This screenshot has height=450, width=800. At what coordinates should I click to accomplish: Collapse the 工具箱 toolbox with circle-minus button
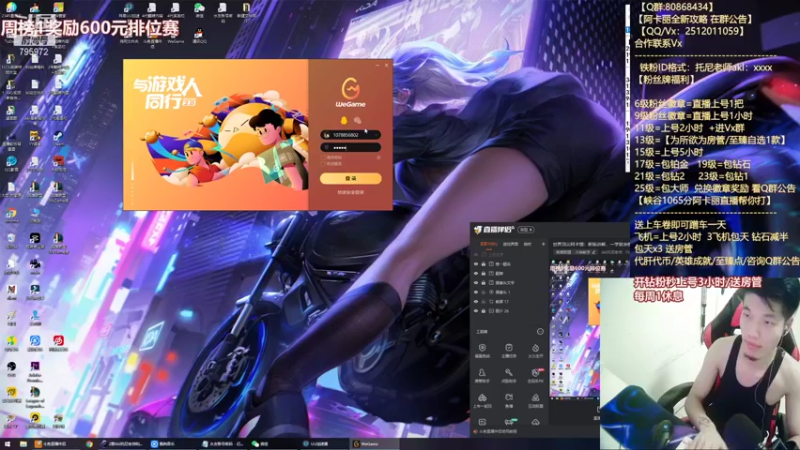(x=540, y=332)
